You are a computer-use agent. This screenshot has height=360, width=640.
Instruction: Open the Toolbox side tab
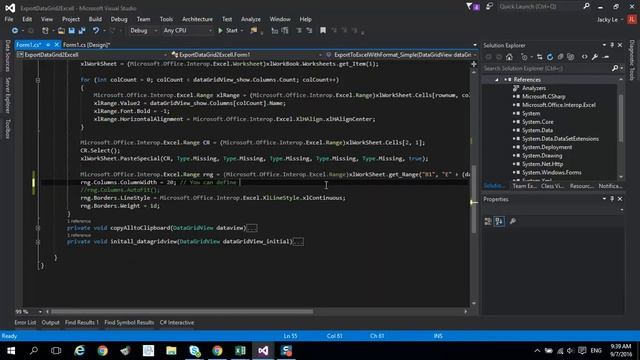coord(7,129)
